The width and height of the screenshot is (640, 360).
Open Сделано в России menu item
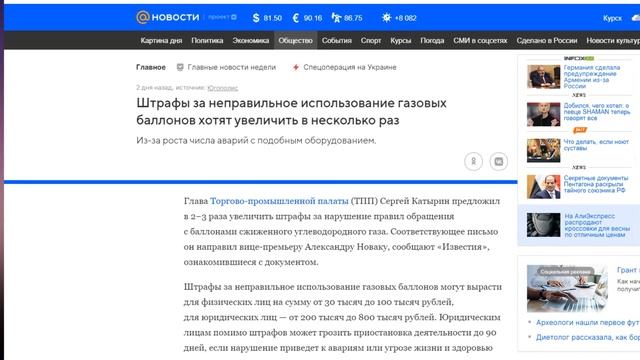click(x=547, y=40)
